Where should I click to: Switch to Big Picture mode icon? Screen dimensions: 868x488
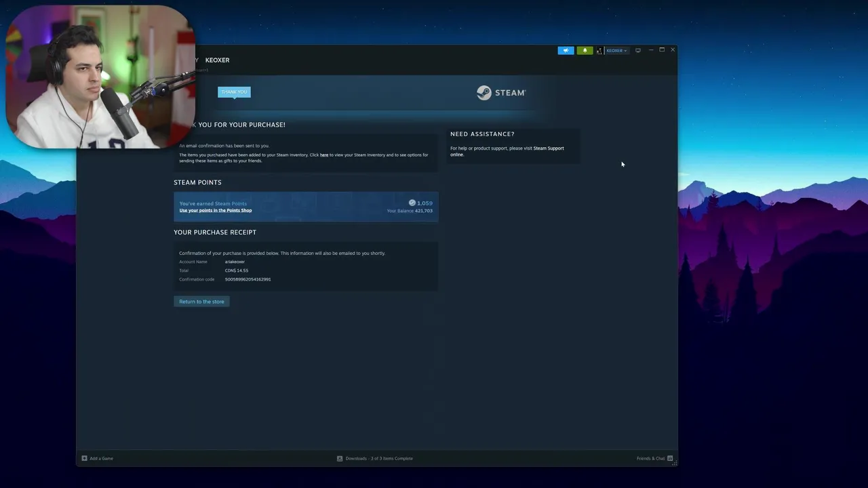637,50
